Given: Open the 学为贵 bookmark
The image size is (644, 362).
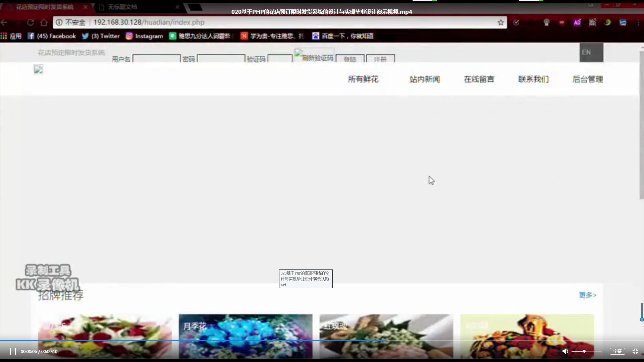Looking at the screenshot, I should 272,36.
